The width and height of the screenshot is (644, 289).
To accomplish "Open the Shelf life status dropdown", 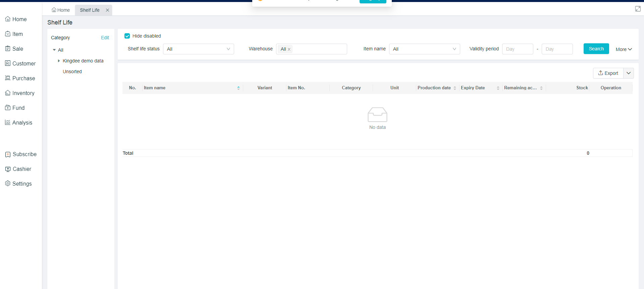I will pos(198,49).
